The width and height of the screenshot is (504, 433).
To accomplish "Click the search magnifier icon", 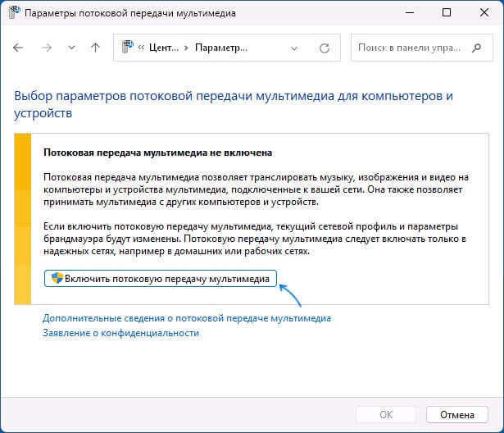I will point(477,48).
